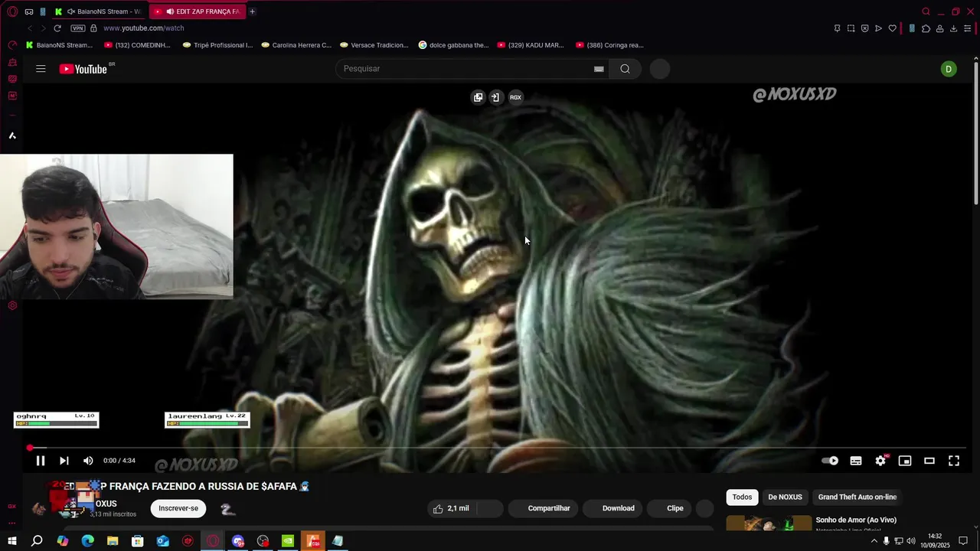The image size is (980, 551).
Task: Toggle the VPN badge in address bar
Action: [x=78, y=28]
